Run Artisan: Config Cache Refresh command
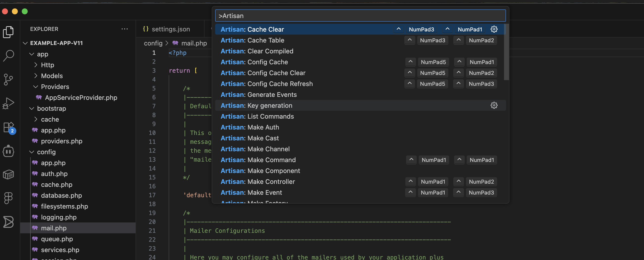This screenshot has width=644, height=260. pos(360,84)
